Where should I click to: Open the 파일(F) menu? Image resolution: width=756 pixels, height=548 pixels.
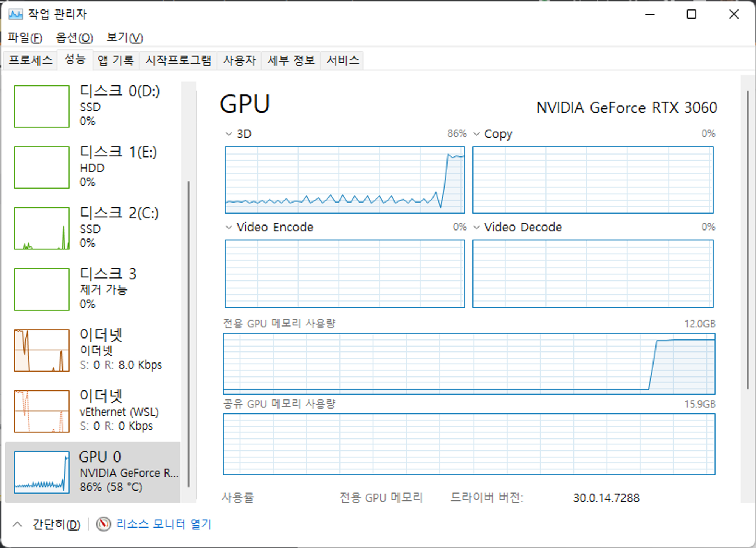point(25,37)
